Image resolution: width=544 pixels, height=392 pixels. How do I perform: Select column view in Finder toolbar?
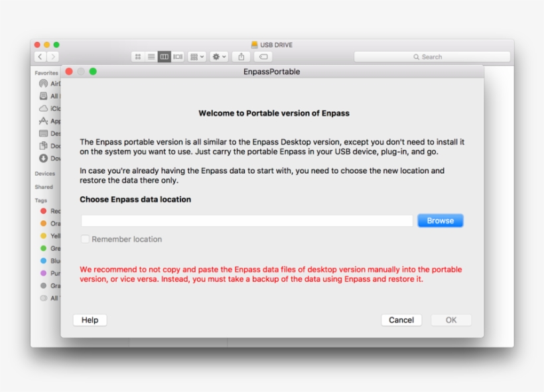click(164, 57)
